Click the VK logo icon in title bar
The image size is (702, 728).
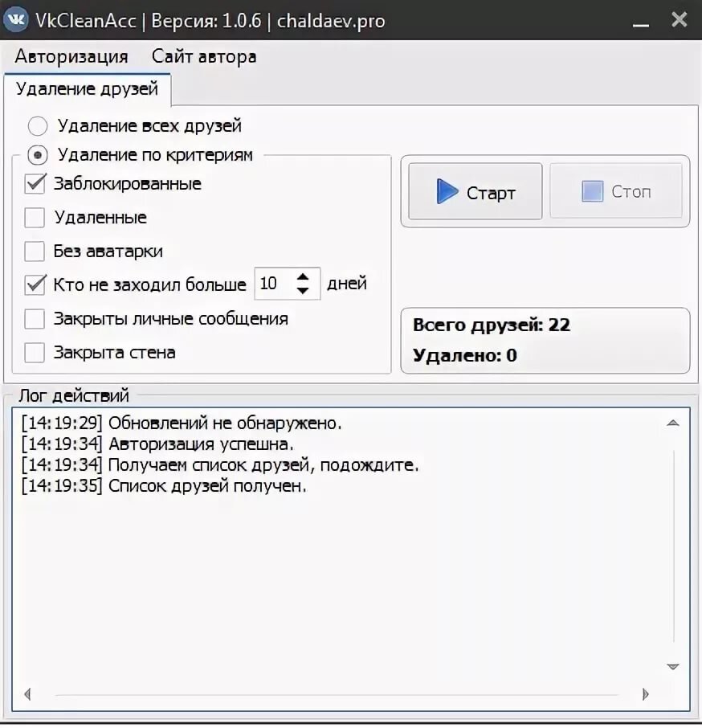point(16,20)
